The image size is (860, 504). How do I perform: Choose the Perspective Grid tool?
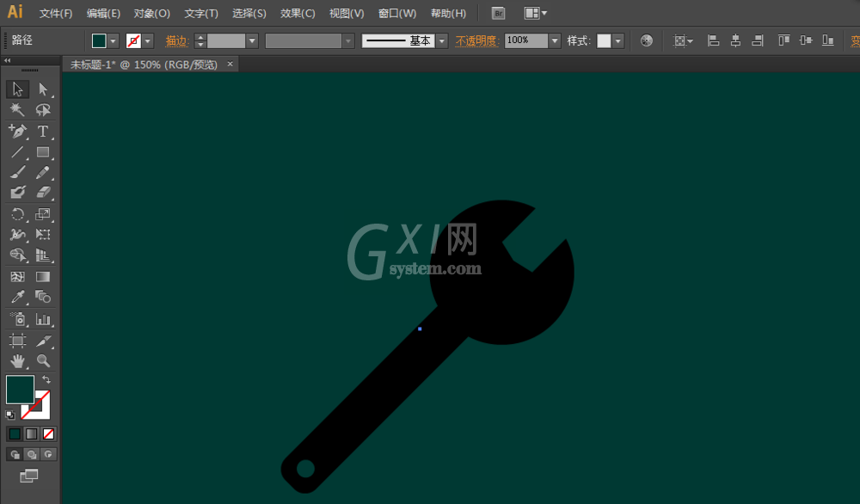[x=43, y=255]
